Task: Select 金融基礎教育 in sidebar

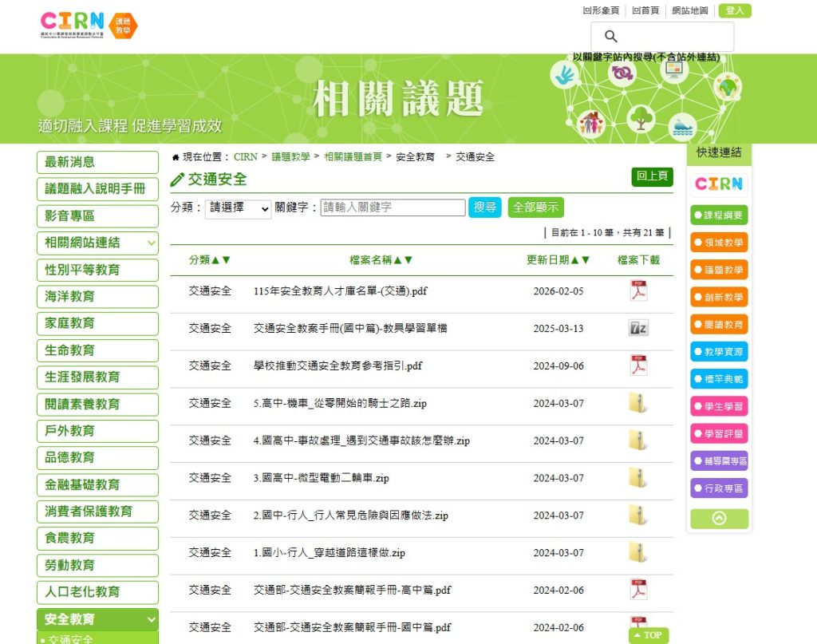Action: point(97,484)
